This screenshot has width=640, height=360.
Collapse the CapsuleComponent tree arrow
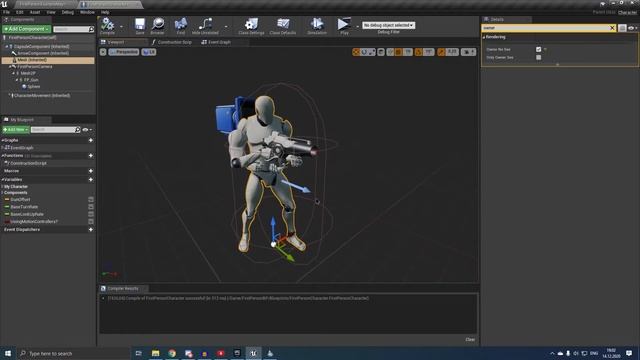[7, 47]
